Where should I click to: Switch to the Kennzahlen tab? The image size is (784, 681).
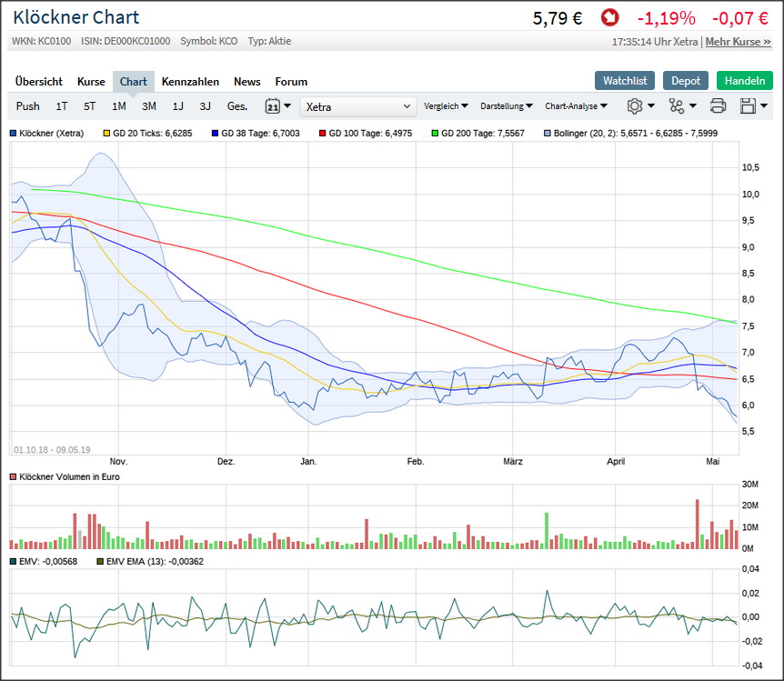tap(190, 82)
